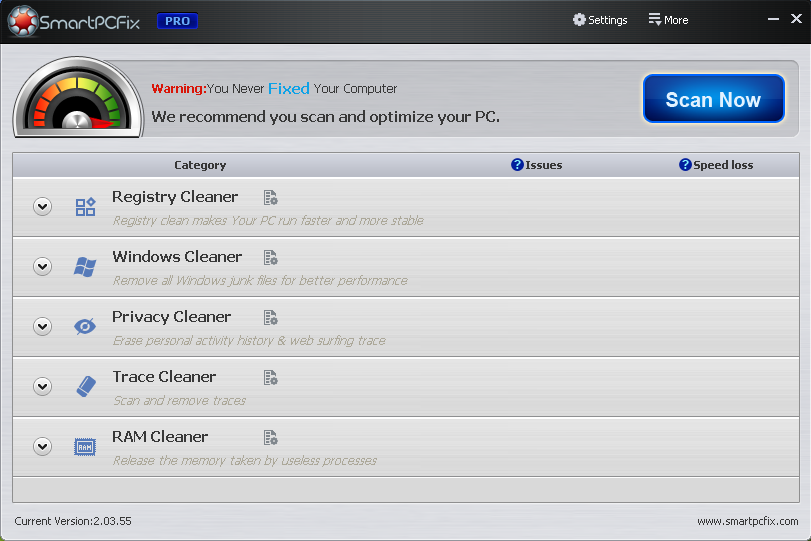Click 'We recommend you scan and optimize' text
The height and width of the screenshot is (541, 811).
pyautogui.click(x=326, y=117)
